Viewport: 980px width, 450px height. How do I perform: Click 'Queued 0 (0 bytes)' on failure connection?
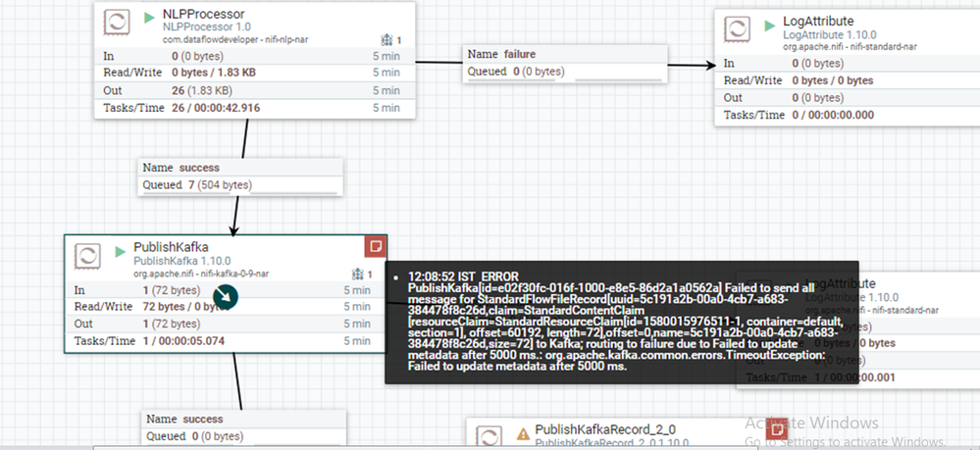click(x=516, y=72)
